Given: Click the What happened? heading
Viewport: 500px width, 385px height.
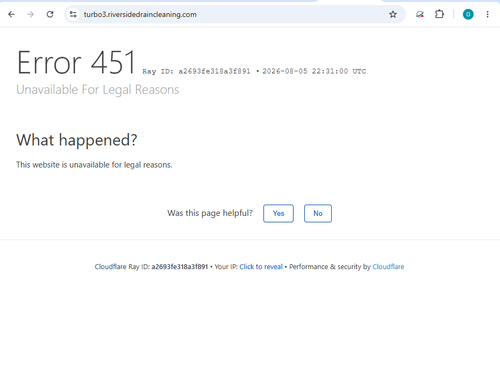Looking at the screenshot, I should coord(77,140).
